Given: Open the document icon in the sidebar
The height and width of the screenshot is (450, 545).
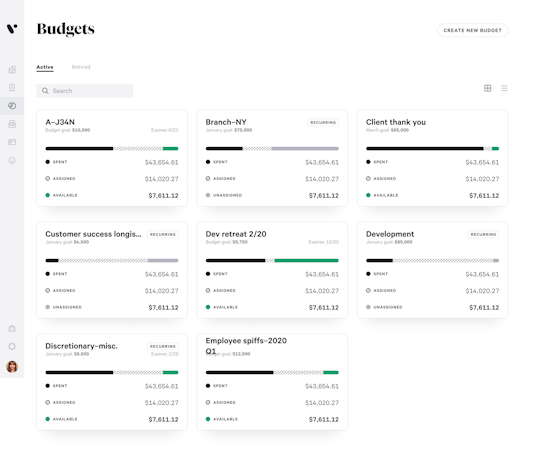Looking at the screenshot, I should (12, 88).
